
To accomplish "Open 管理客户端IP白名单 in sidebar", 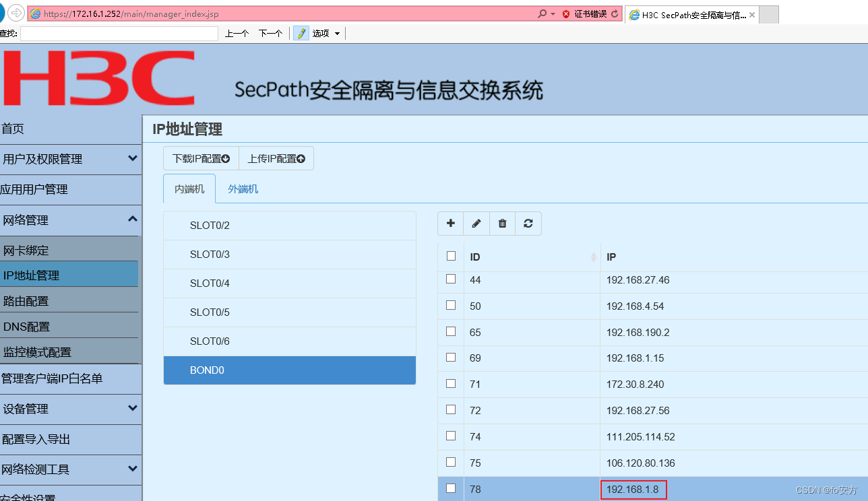I will point(71,378).
